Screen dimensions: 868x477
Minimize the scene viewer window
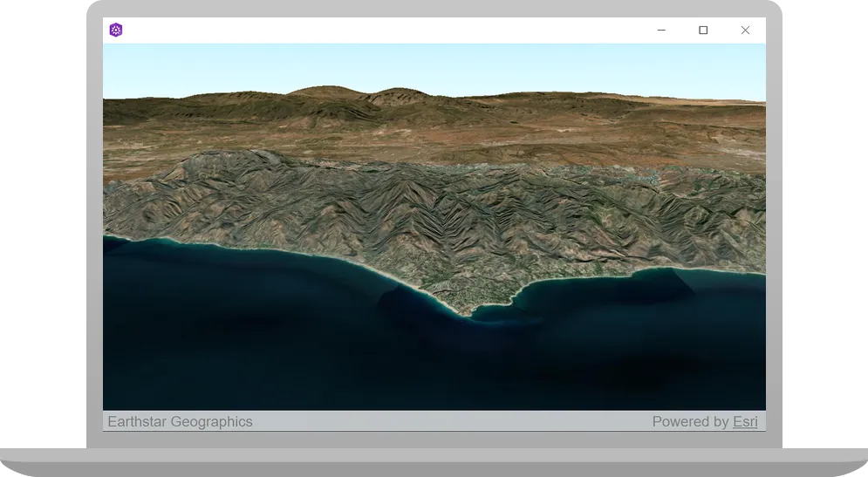click(661, 30)
